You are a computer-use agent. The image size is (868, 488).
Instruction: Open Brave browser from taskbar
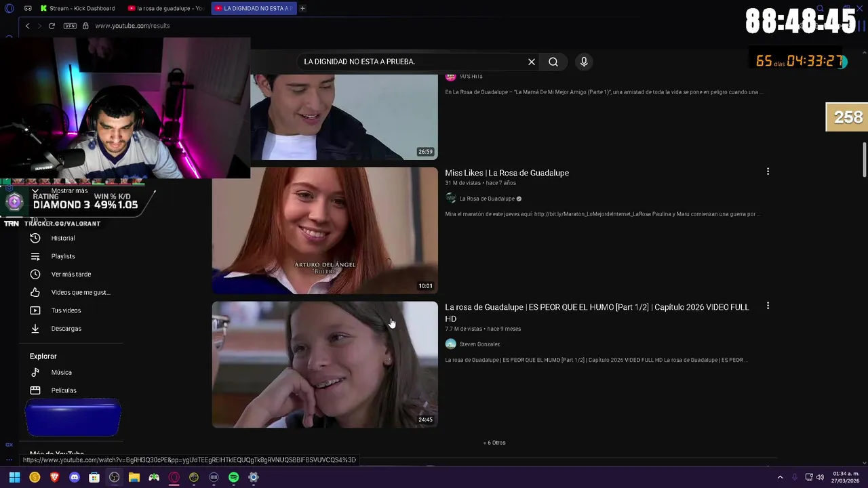click(54, 477)
